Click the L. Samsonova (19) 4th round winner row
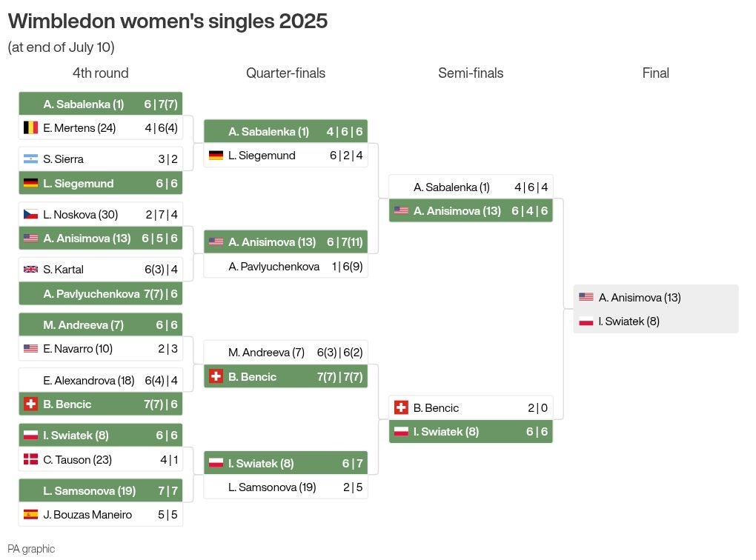This screenshot has height=560, width=756. (100, 490)
